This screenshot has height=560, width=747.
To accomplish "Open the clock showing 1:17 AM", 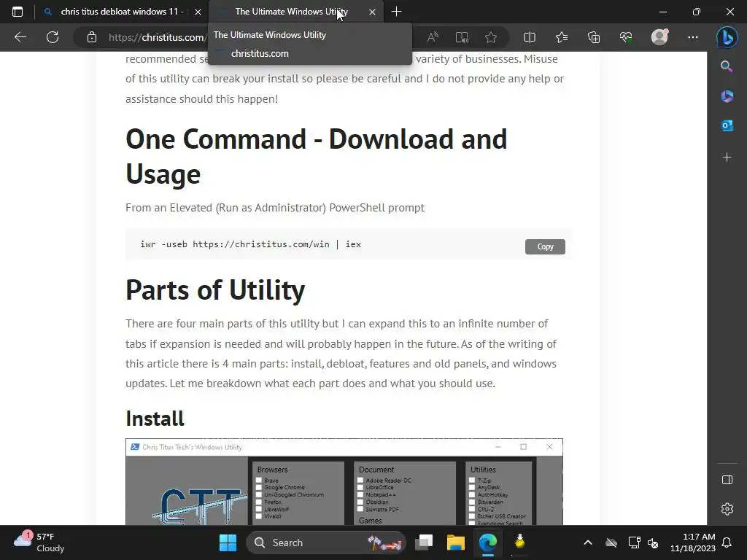I will click(693, 542).
